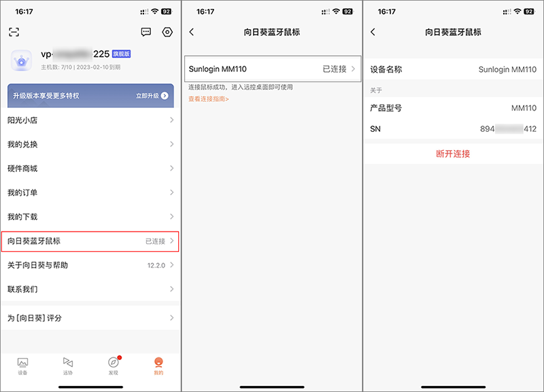Tap the crown account avatar
This screenshot has height=392, width=544.
tap(22, 60)
